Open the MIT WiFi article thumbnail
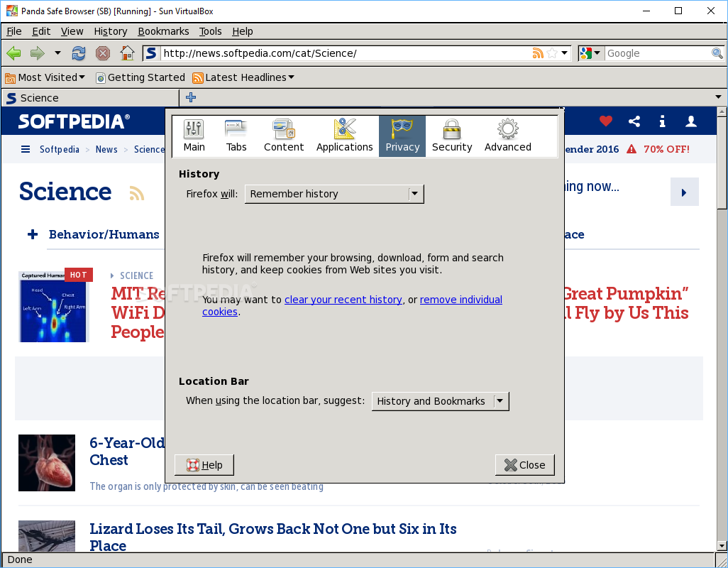This screenshot has width=728, height=568. click(x=54, y=307)
